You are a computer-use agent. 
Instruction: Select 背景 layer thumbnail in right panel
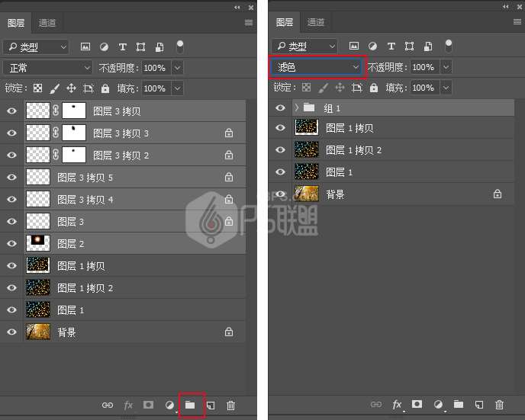click(x=306, y=194)
